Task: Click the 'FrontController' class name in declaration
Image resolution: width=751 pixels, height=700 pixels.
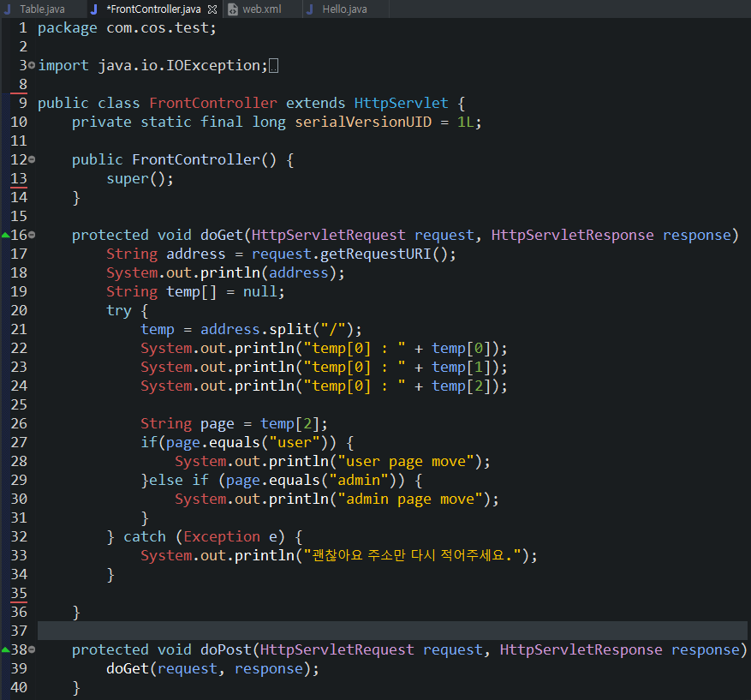Action: [213, 103]
